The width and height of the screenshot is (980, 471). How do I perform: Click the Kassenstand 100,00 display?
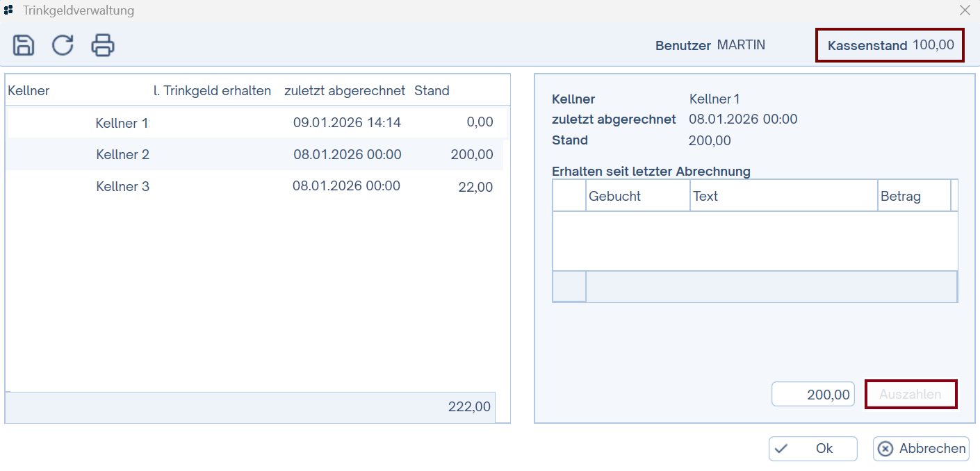click(x=890, y=44)
